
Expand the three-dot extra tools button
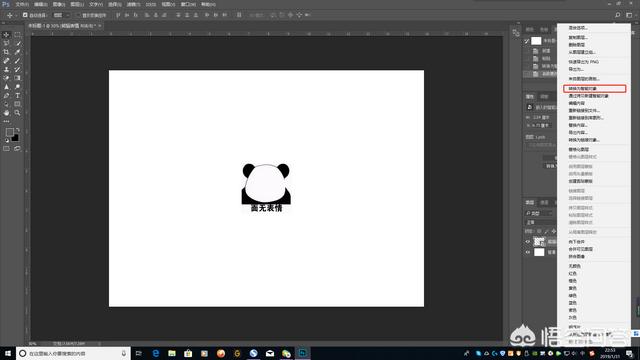pos(6,121)
